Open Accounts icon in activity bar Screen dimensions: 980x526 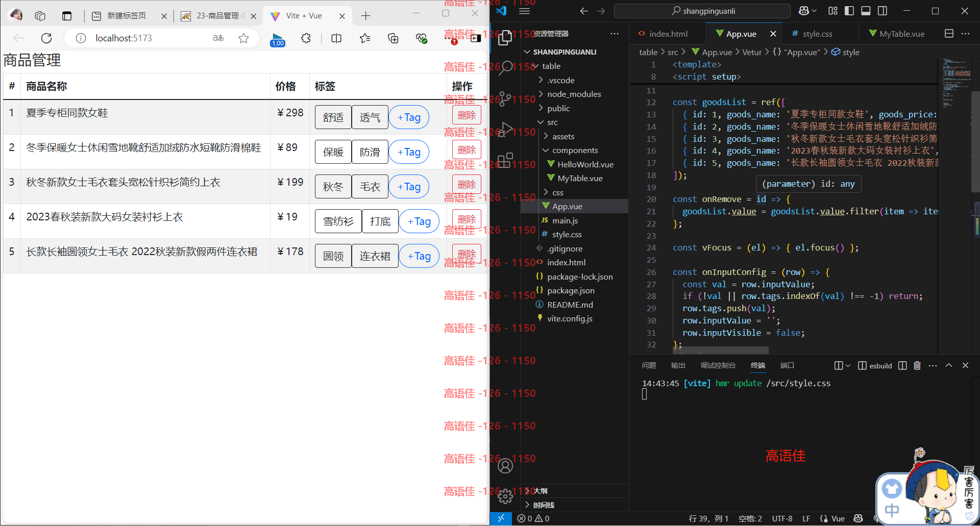505,466
